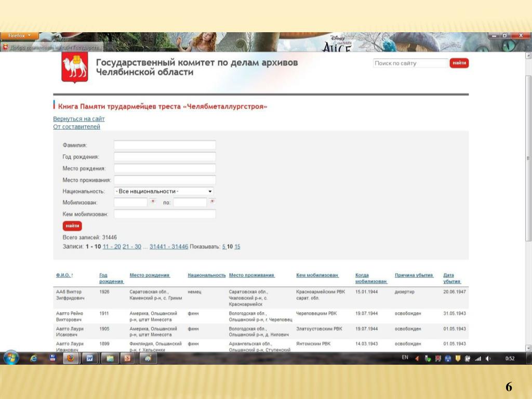This screenshot has height=399, width=532.
Task: Click the EN language indicator in tray
Action: [x=405, y=357]
